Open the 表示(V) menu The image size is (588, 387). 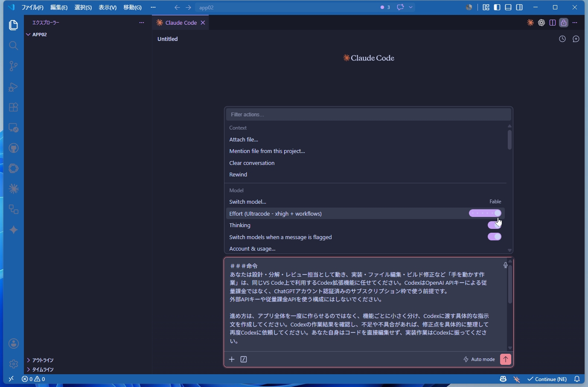(x=108, y=7)
